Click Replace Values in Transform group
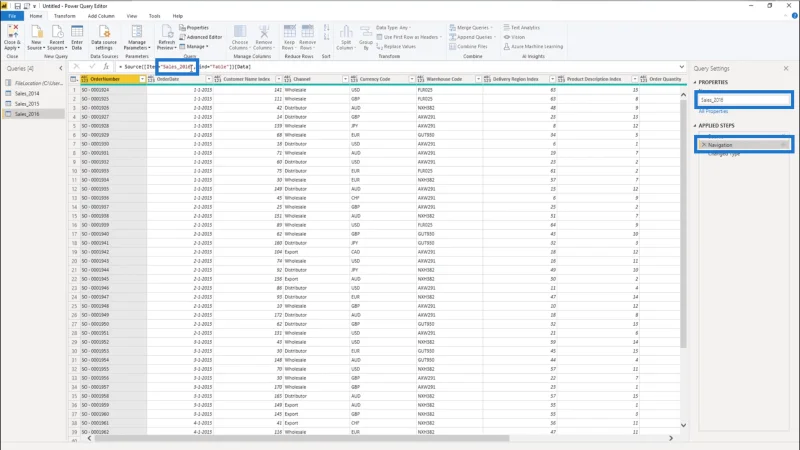This screenshot has width=800, height=450. point(396,46)
